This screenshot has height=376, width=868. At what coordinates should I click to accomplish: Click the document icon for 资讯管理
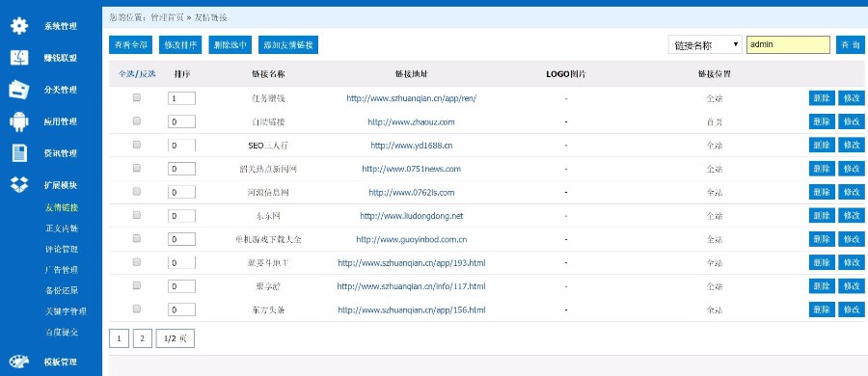(x=19, y=153)
